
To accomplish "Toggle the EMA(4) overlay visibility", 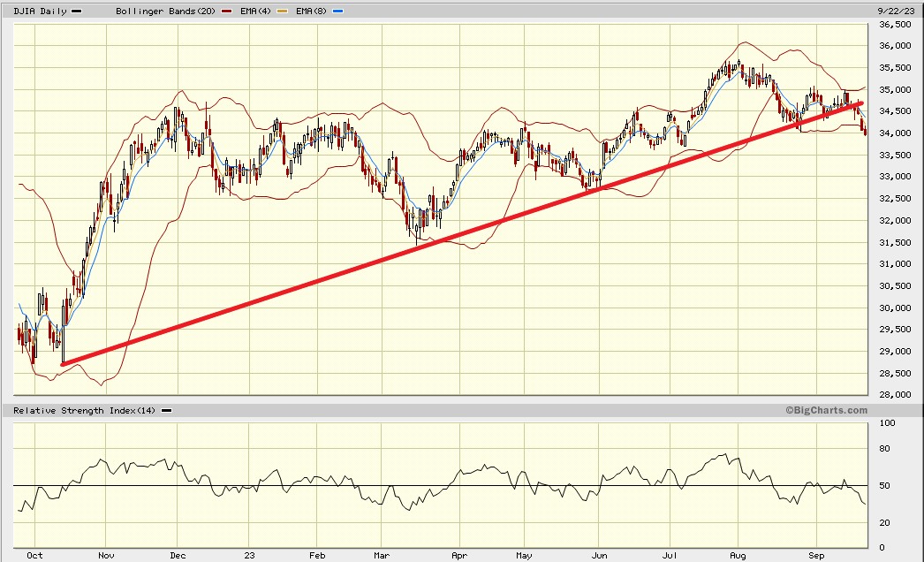I will click(283, 11).
